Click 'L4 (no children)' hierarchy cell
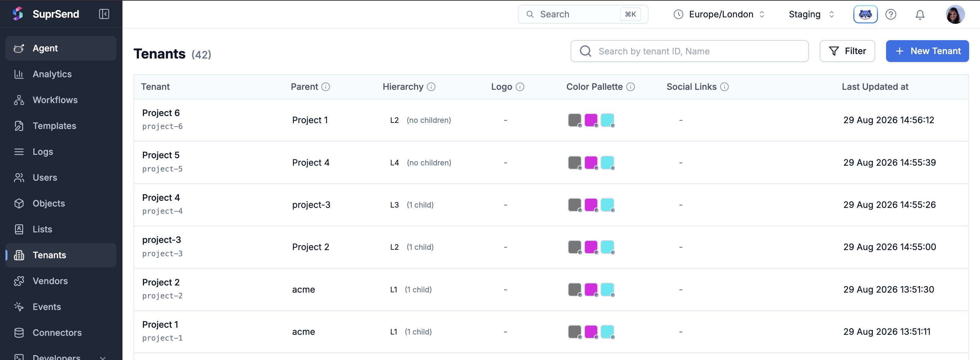The image size is (980, 360). point(421,163)
